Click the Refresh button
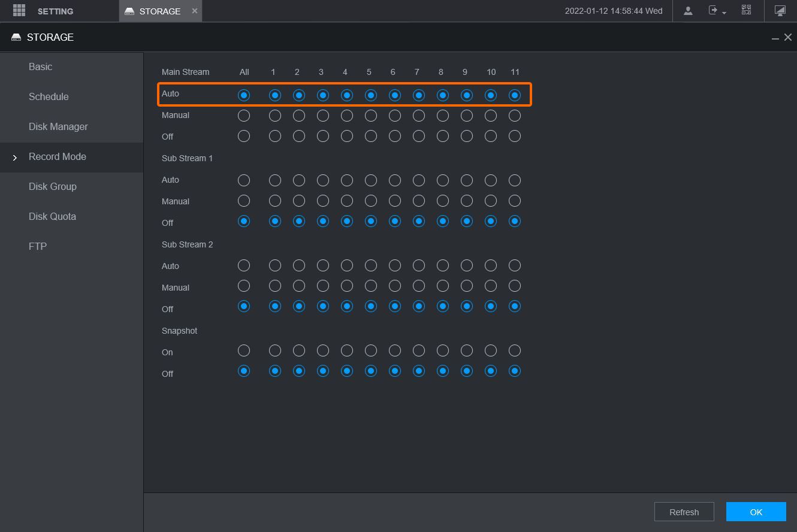The width and height of the screenshot is (797, 532). click(684, 512)
